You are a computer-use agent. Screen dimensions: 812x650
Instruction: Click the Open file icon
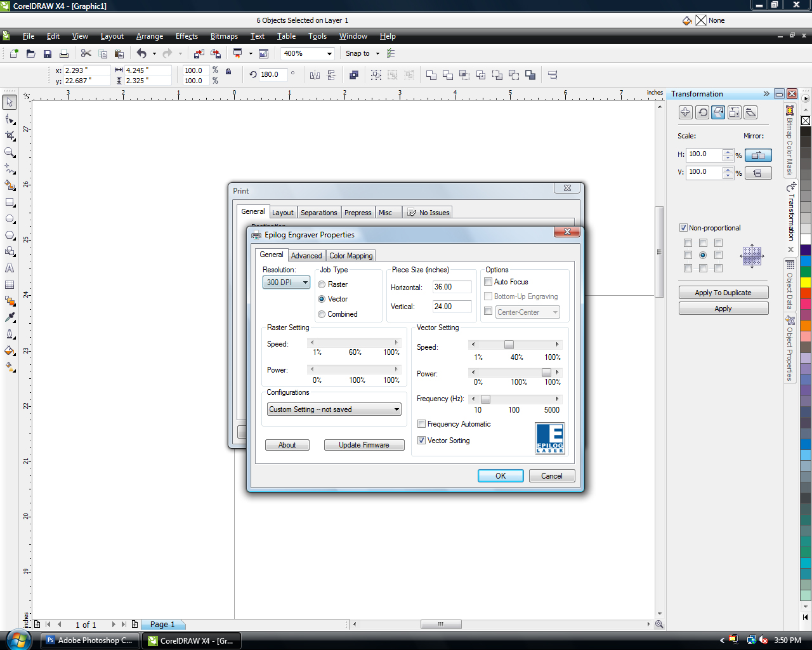[30, 53]
